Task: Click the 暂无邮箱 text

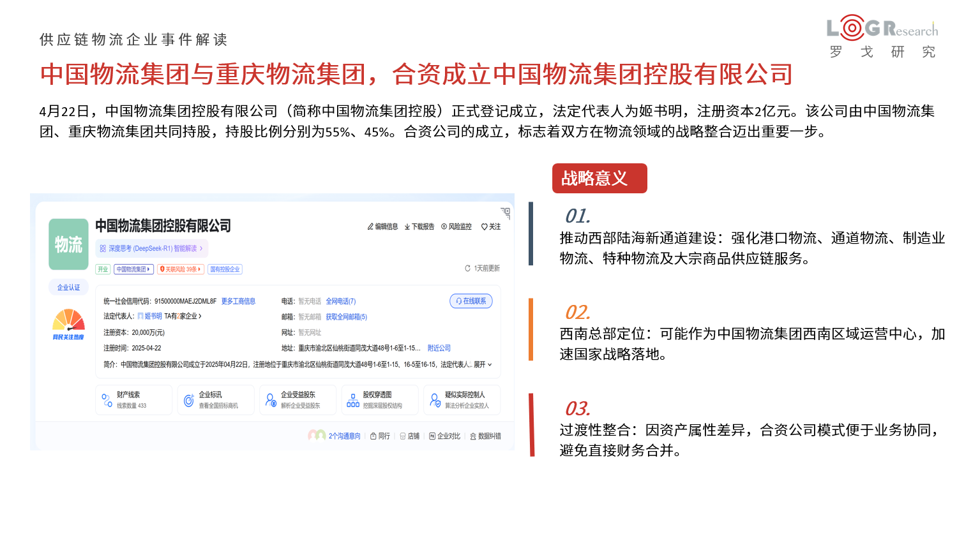Action: 310,317
